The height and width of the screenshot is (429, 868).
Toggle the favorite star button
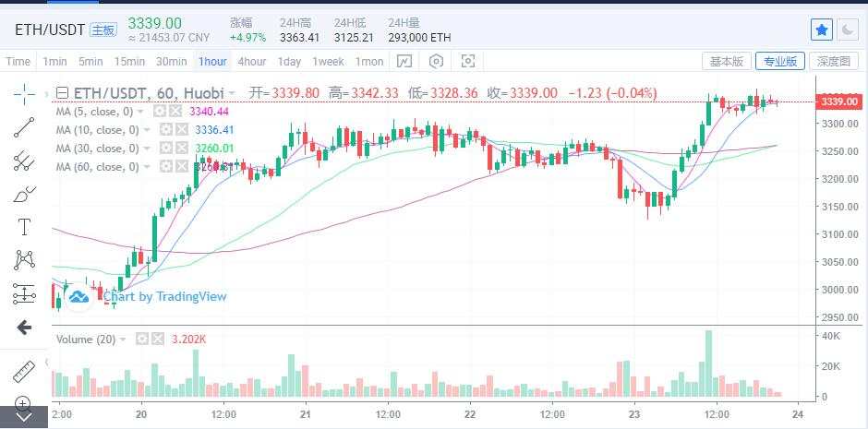coord(822,30)
